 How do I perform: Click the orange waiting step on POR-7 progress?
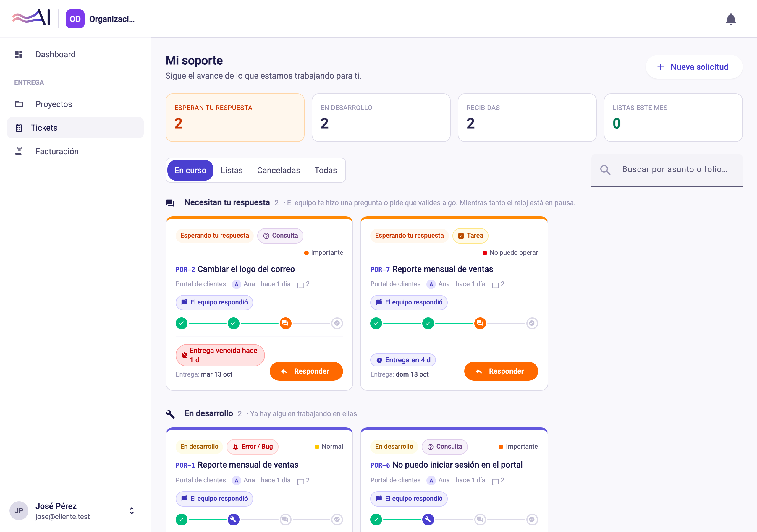pyautogui.click(x=480, y=323)
